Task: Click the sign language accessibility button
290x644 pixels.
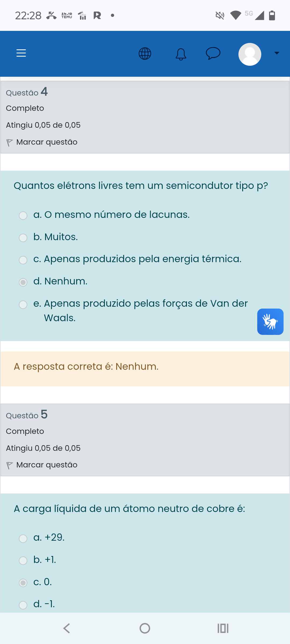Action: (270, 322)
